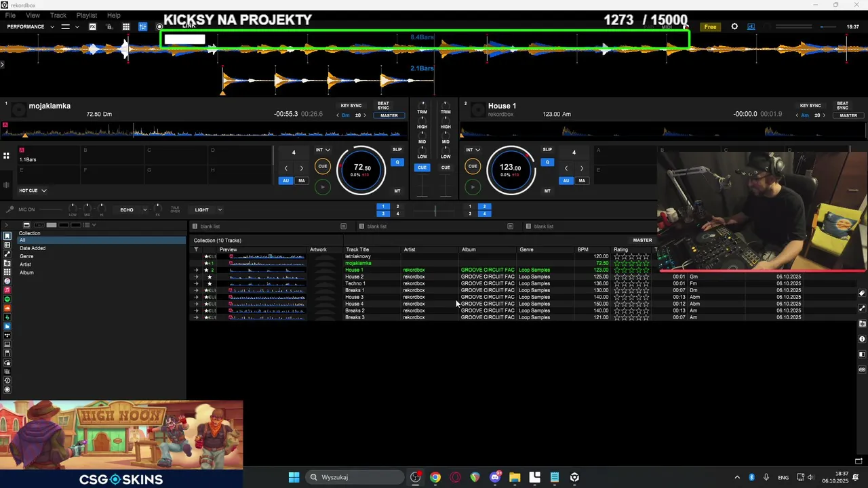Click mixer channel 1 volume fader
Viewport: 868px width, 488px height.
422,186
